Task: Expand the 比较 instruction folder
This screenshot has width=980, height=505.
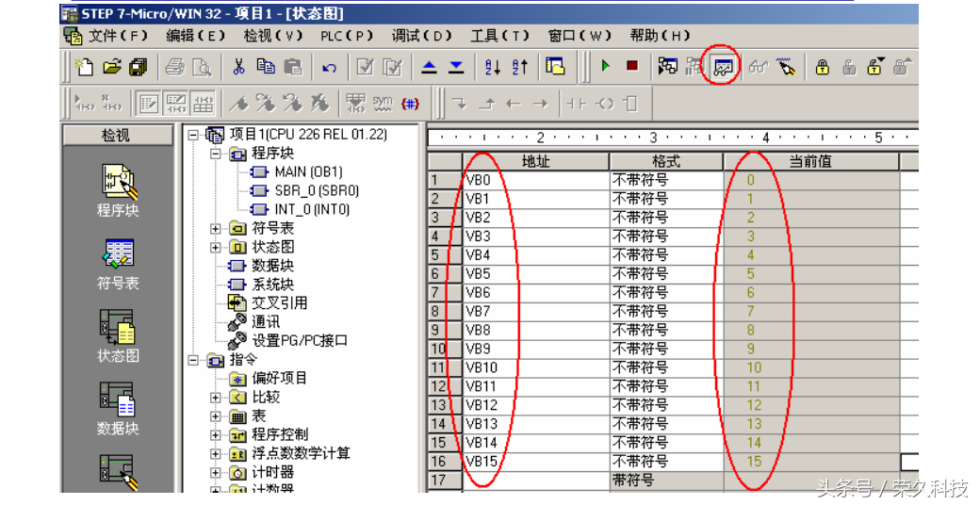Action: tap(216, 397)
